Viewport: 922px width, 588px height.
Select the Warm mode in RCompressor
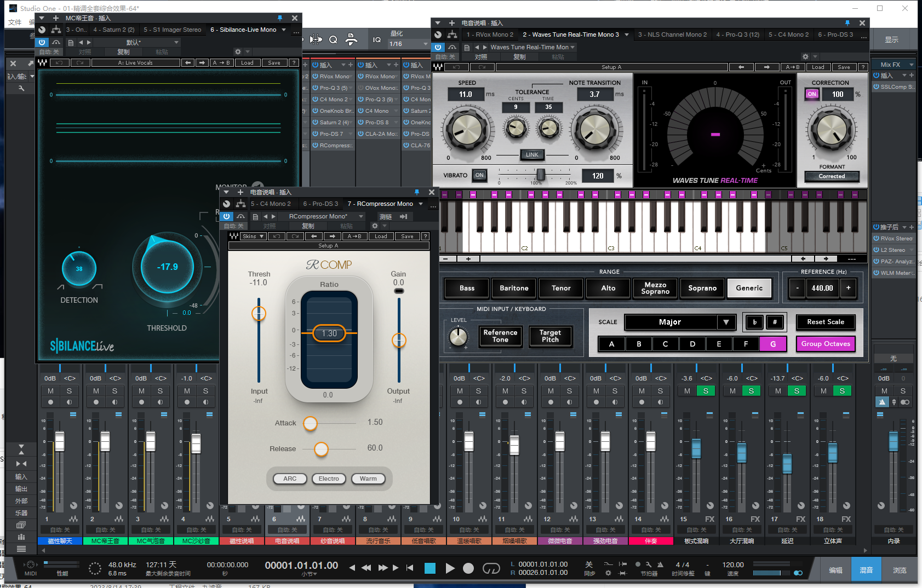tap(368, 479)
